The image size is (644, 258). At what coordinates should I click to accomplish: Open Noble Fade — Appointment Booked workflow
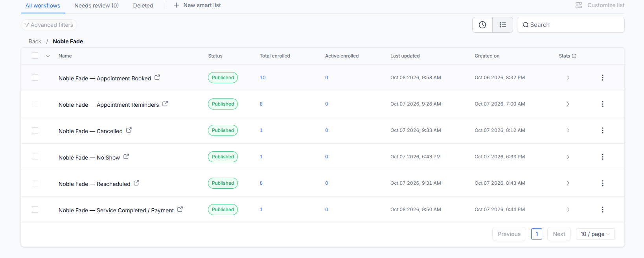pyautogui.click(x=105, y=78)
